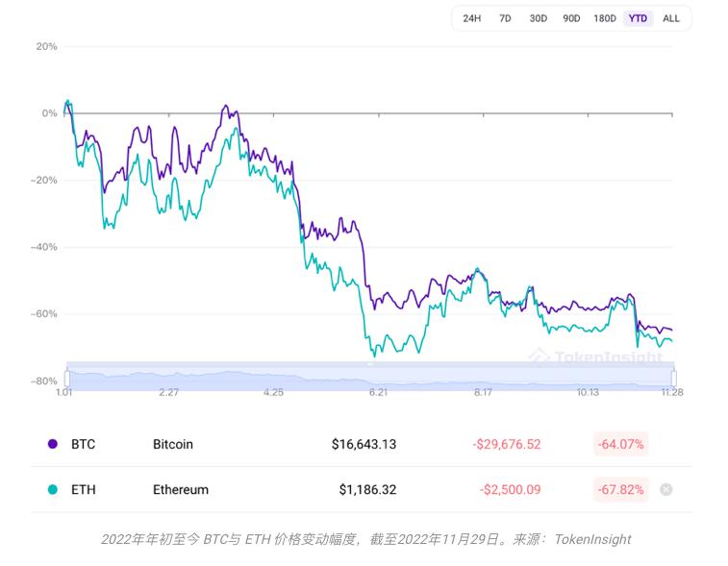Click the Bitcoin name in the table
The width and height of the screenshot is (728, 566).
tap(173, 444)
